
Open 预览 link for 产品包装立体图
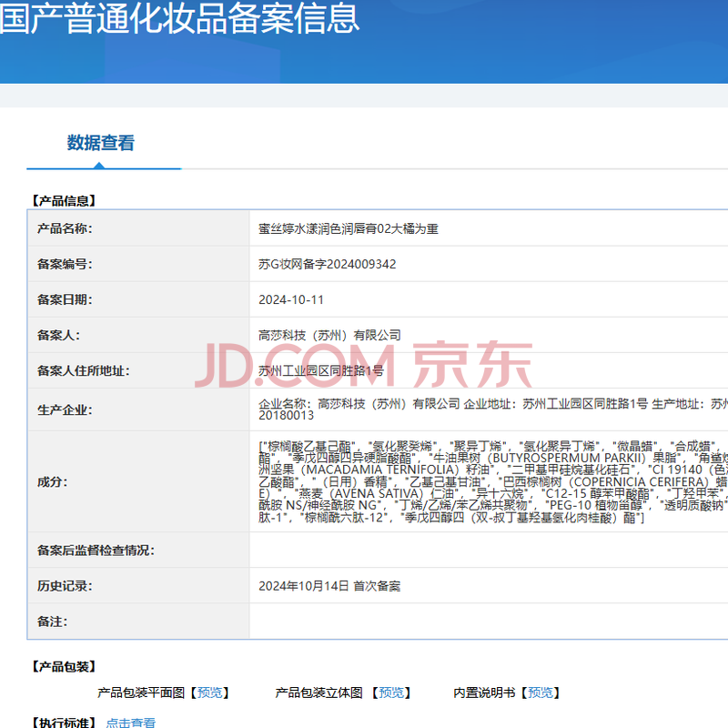(391, 693)
